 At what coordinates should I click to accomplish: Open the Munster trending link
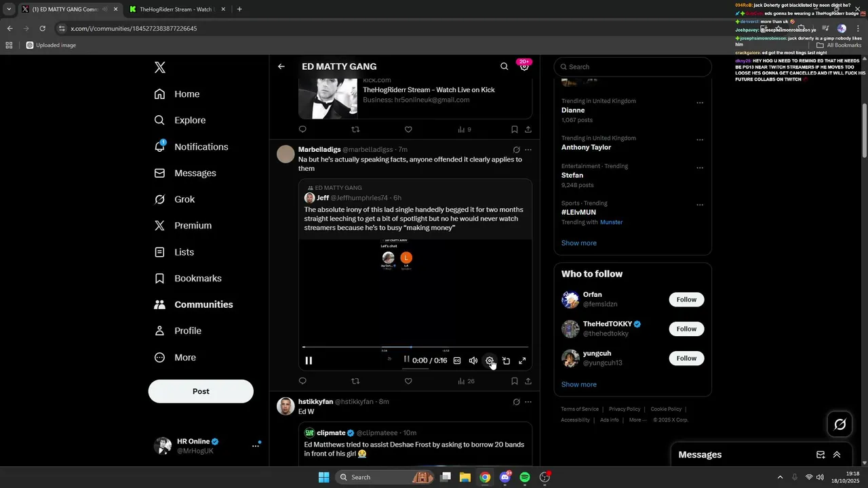(x=611, y=222)
